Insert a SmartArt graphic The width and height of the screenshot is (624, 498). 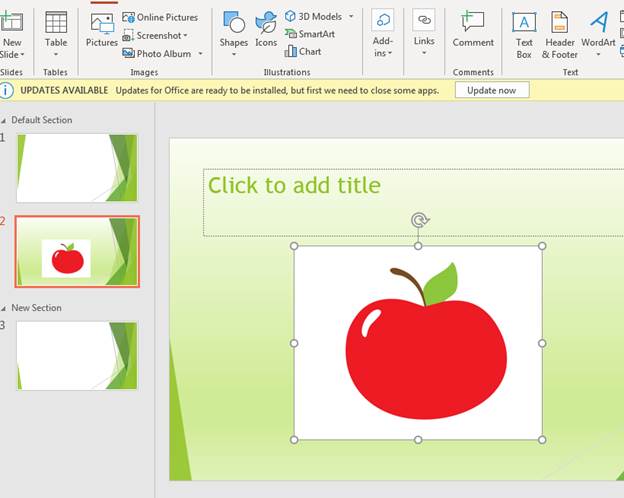(x=310, y=34)
